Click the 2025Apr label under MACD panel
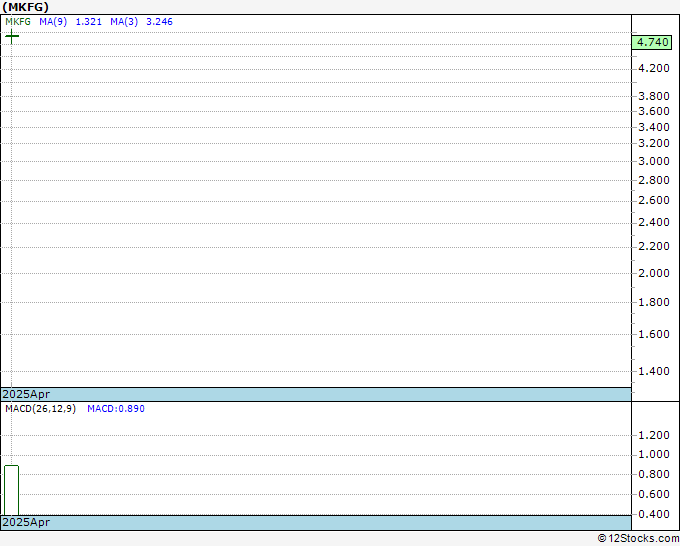This screenshot has height=546, width=680. coord(26,522)
